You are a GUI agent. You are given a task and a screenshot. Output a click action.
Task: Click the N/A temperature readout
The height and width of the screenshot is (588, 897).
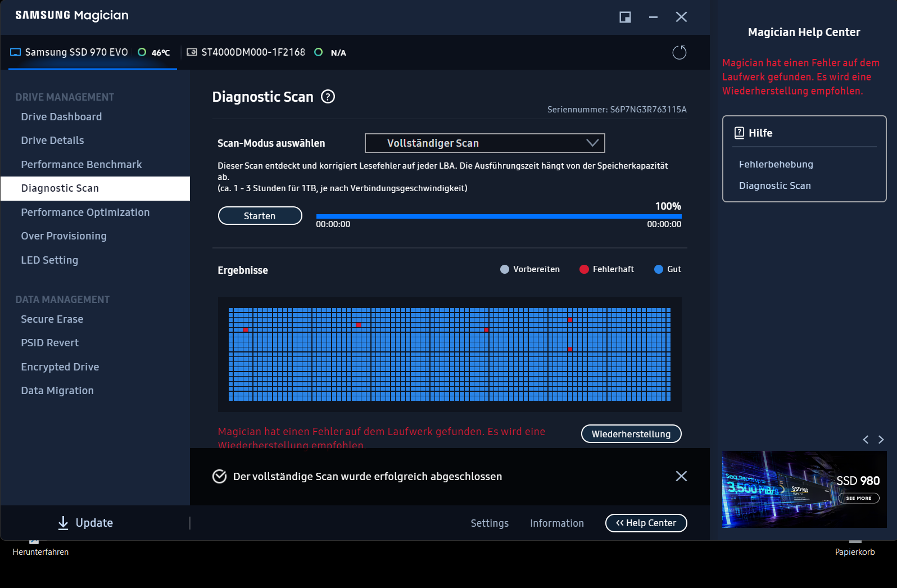(338, 53)
